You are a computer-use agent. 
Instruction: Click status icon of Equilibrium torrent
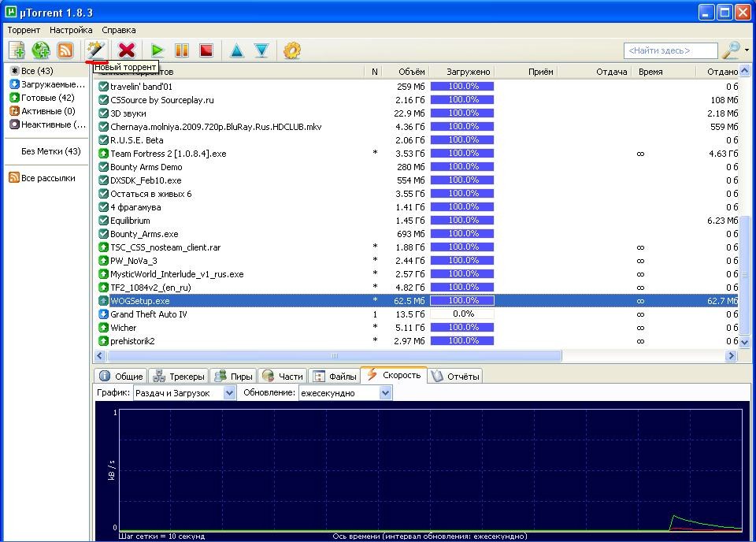103,221
